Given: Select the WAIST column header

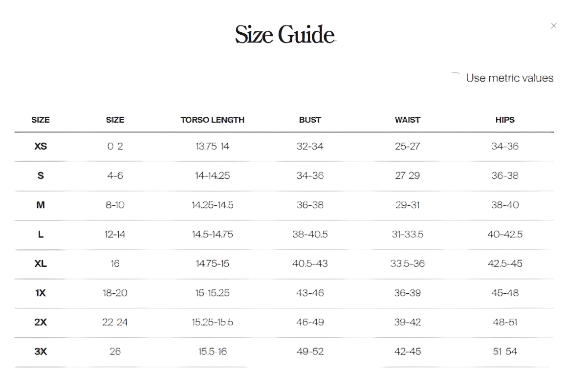Looking at the screenshot, I should point(407,120).
